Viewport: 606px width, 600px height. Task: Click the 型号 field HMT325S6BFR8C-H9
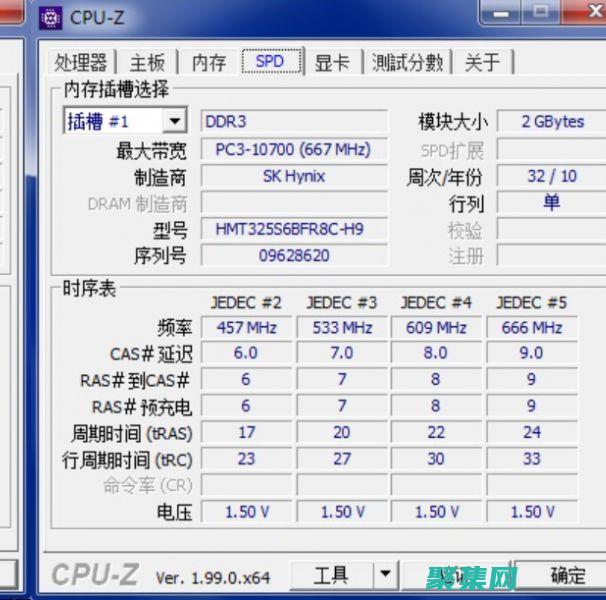point(293,229)
